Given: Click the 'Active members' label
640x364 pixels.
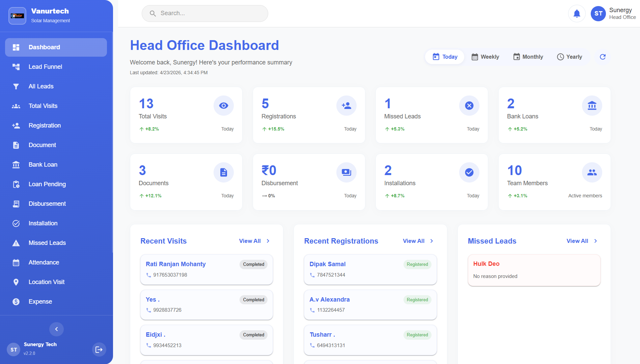Looking at the screenshot, I should 585,196.
